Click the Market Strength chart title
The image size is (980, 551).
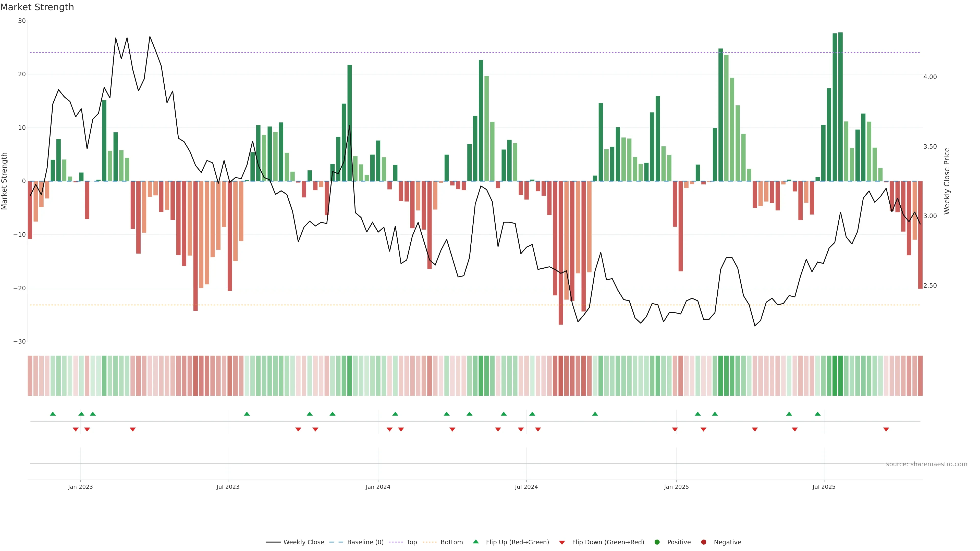click(37, 7)
